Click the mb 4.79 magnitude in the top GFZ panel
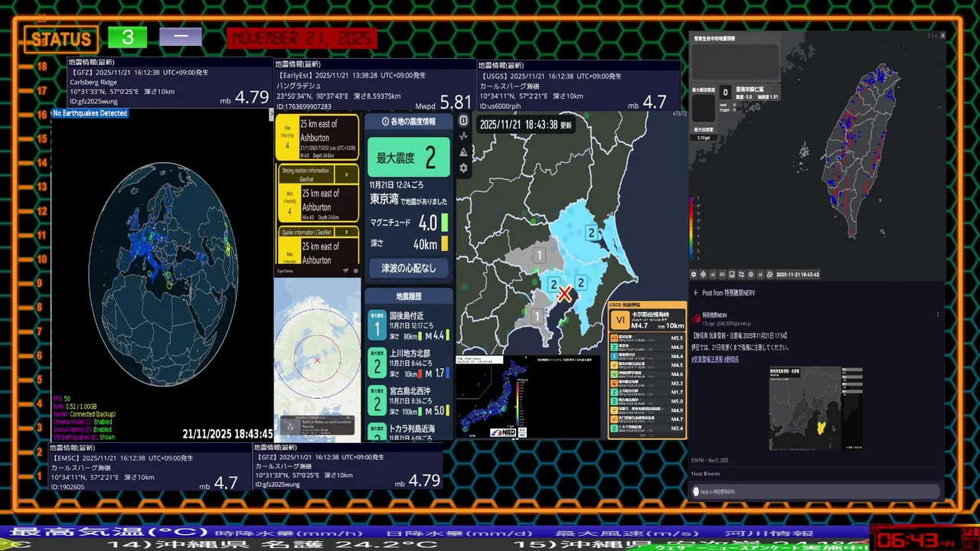 [x=245, y=97]
